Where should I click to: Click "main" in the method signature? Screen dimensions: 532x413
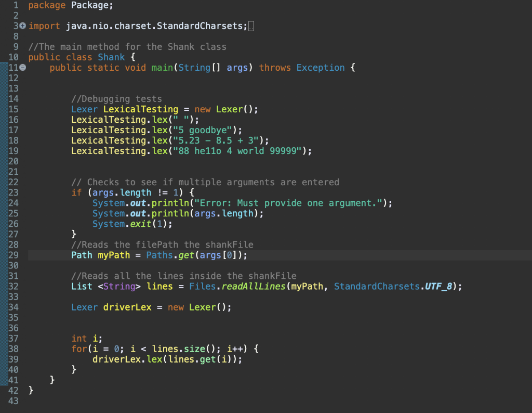coord(162,68)
